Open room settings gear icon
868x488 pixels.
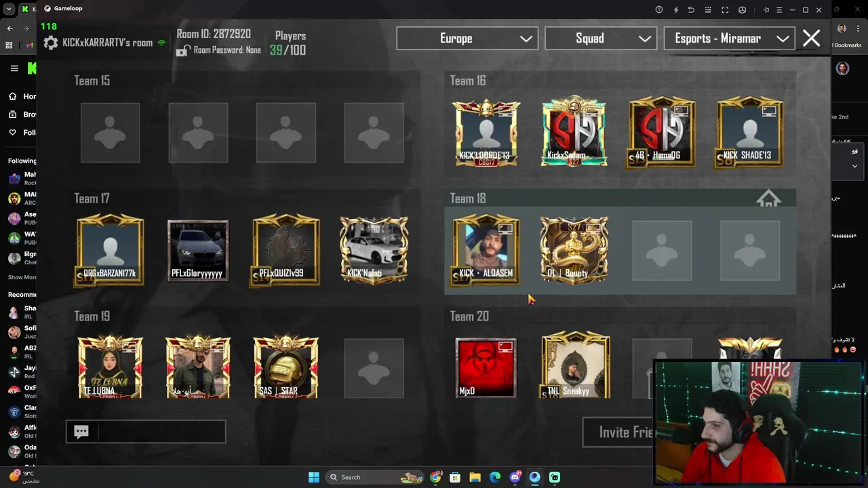point(51,43)
